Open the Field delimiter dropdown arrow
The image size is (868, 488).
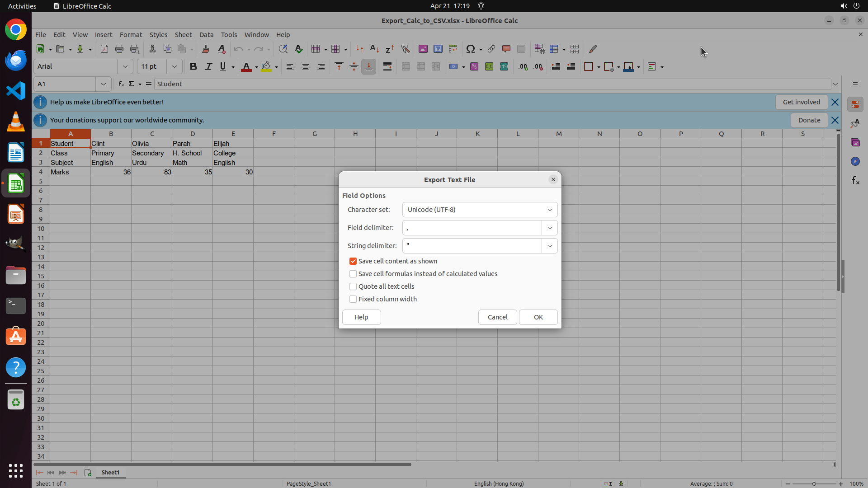[x=550, y=228]
